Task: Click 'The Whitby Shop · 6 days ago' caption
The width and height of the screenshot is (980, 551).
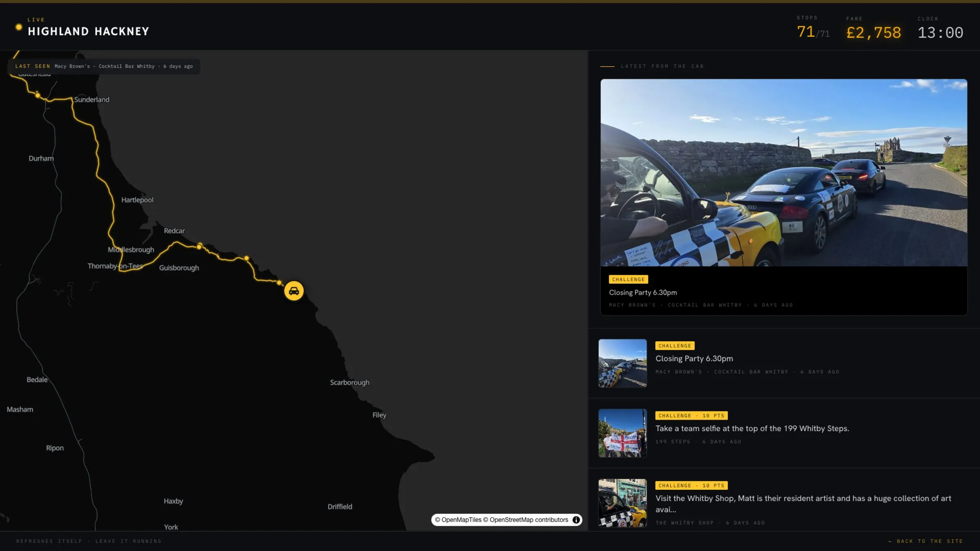Action: (x=710, y=523)
